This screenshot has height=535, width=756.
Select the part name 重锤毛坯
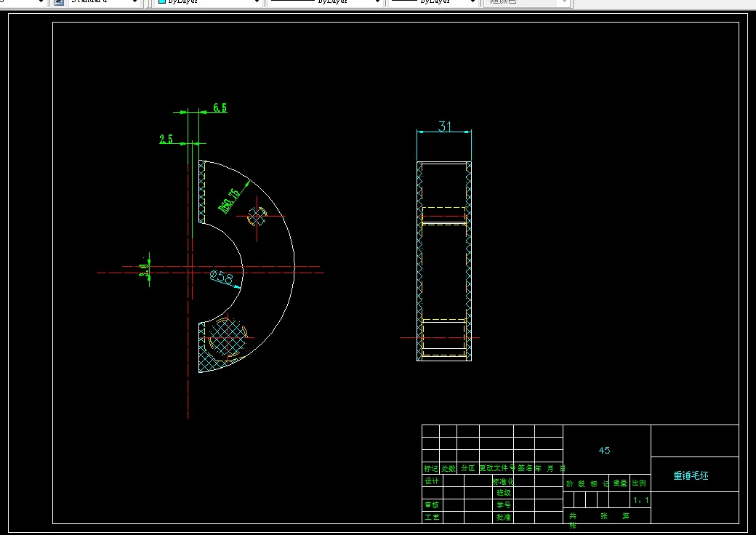691,475
